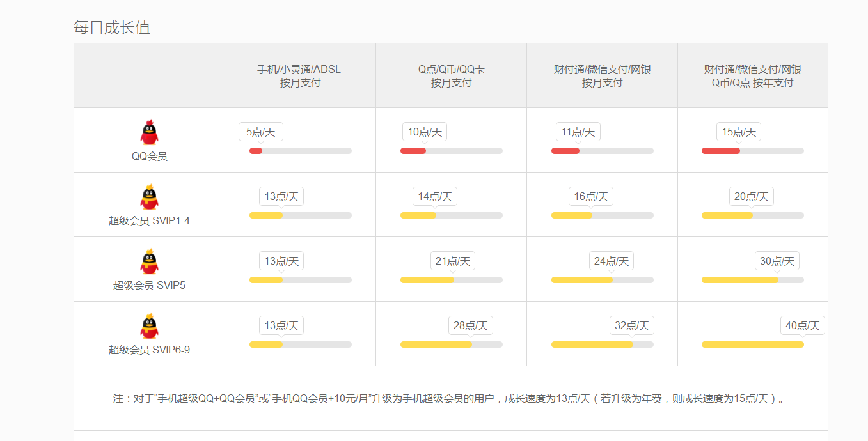868x441 pixels.
Task: Select the 财付通/微信支付/网银 按月支付 column header
Action: coord(602,75)
